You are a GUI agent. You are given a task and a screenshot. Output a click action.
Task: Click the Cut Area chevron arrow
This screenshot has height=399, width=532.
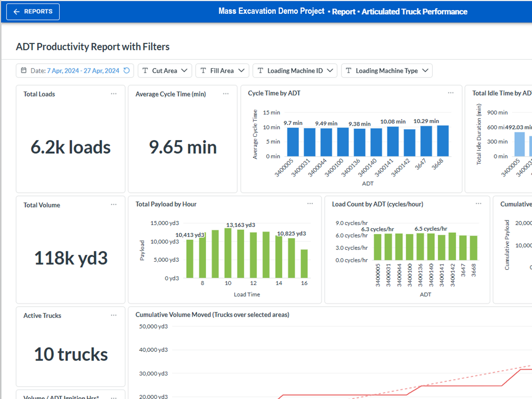tap(184, 70)
